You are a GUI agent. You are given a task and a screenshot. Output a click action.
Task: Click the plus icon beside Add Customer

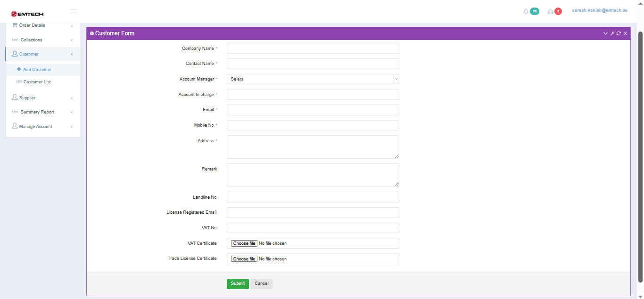coord(19,69)
